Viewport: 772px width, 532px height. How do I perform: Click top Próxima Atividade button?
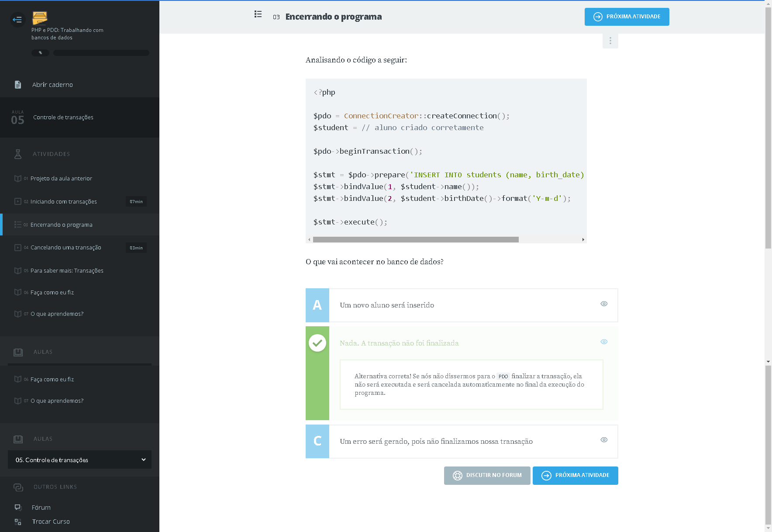pyautogui.click(x=627, y=17)
